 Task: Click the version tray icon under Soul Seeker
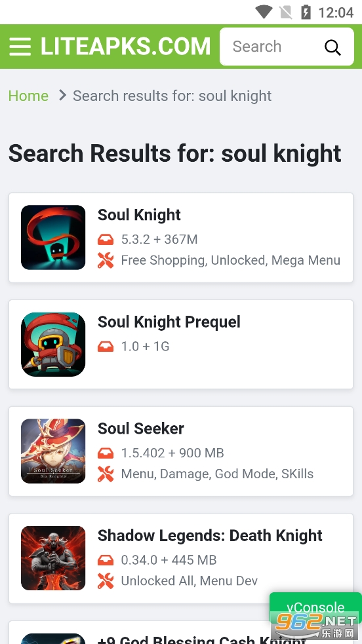point(106,453)
